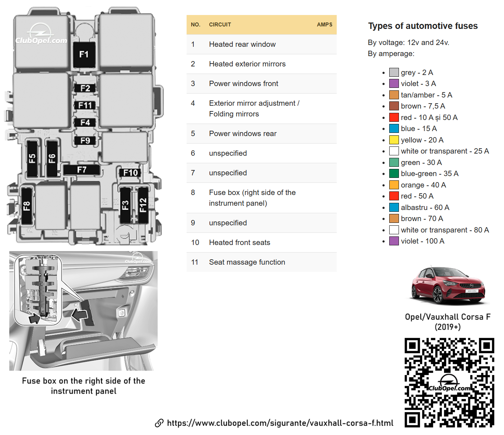Viewport: 504px width, 435px height.
Task: Click the 'By amperage:' label
Action: 391,54
